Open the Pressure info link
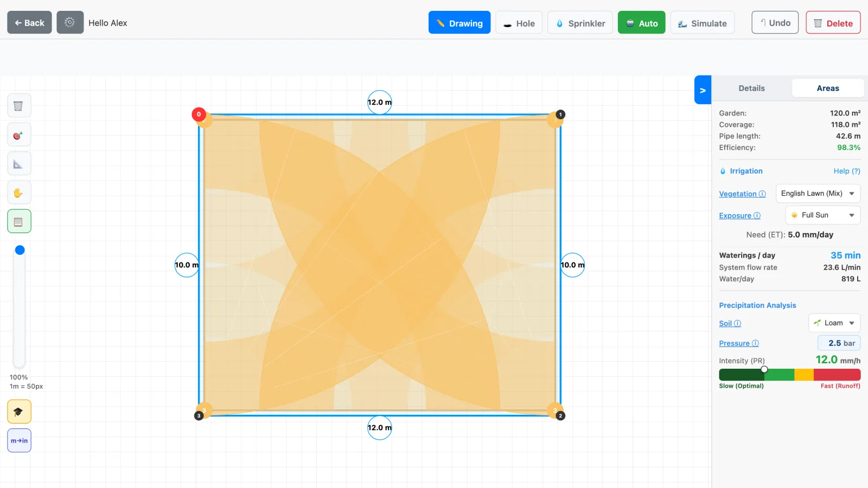 tap(739, 344)
